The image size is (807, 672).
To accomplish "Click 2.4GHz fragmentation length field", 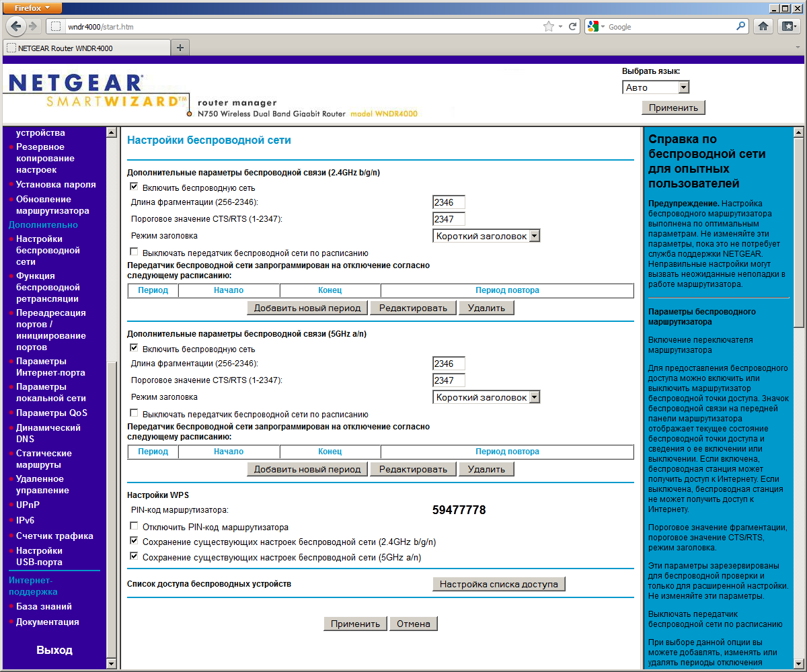I will click(x=449, y=202).
